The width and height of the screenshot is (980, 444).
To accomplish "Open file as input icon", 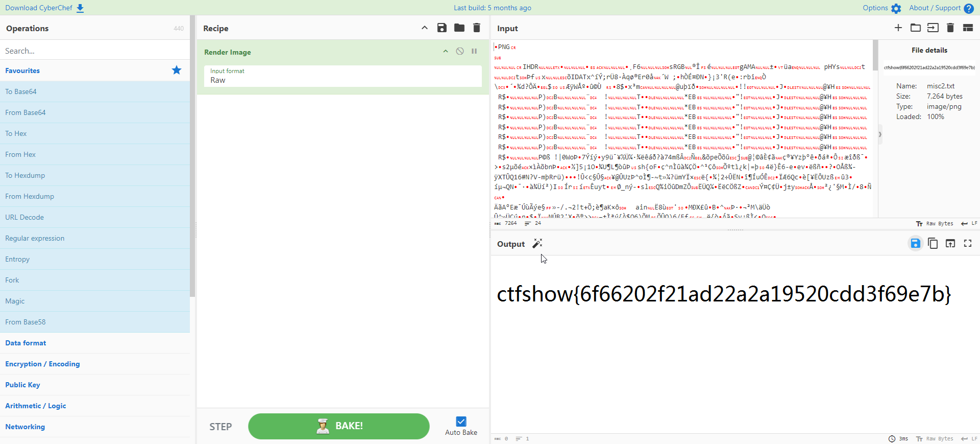I will point(933,28).
